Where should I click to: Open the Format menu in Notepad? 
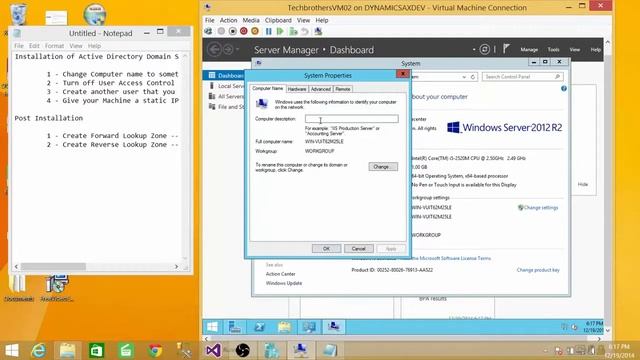(x=54, y=46)
